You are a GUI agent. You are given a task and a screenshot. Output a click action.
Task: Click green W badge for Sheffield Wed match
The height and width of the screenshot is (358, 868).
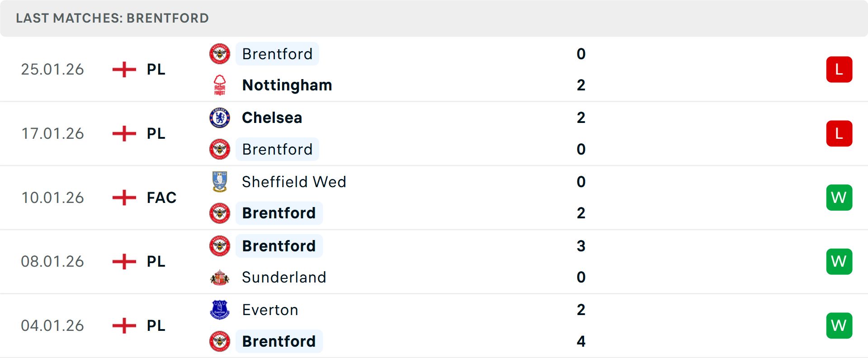(839, 198)
